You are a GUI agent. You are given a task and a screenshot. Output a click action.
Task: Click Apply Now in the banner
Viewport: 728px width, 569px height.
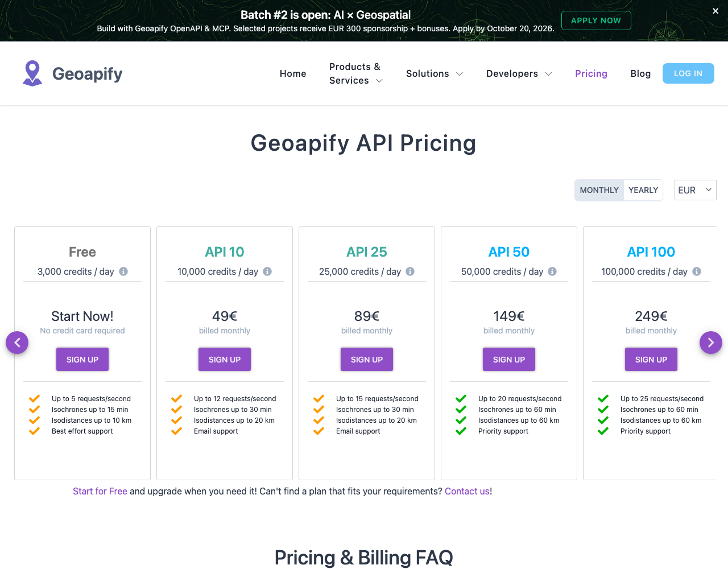pyautogui.click(x=596, y=20)
